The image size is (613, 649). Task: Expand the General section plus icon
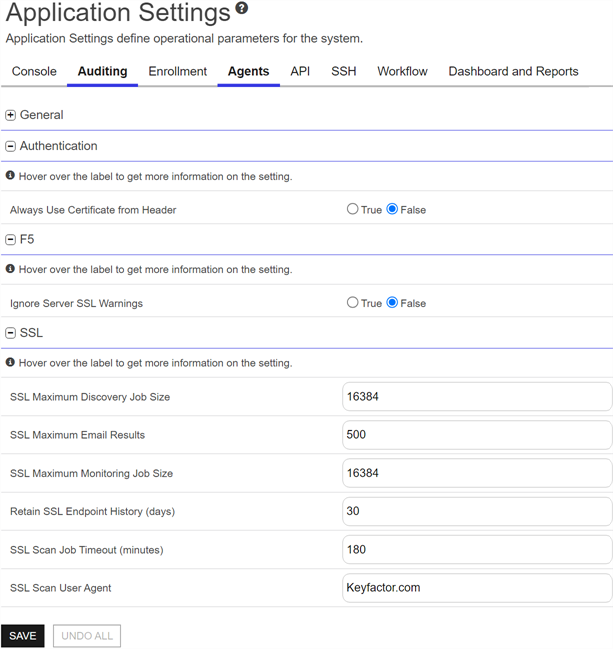pos(10,115)
